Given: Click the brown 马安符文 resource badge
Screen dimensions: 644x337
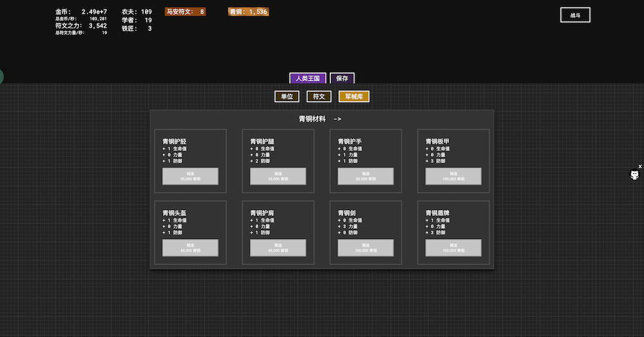Looking at the screenshot, I should pos(185,12).
